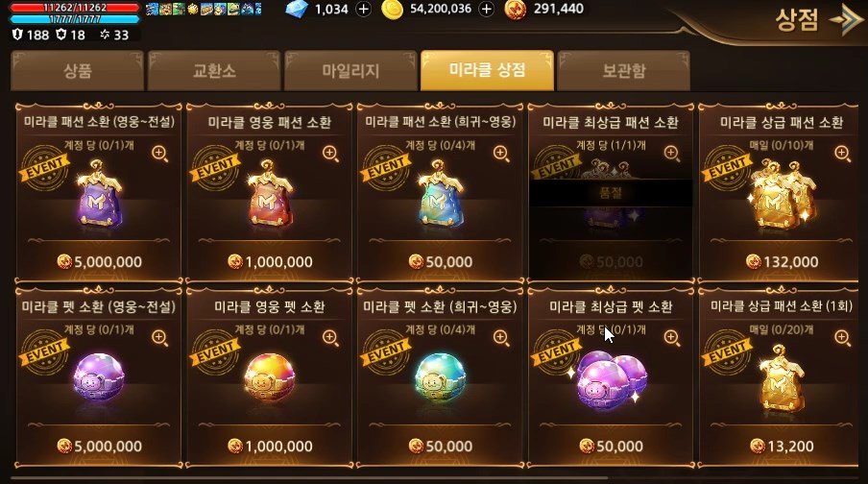Select the blue-green pet orb item
Screen dimensions: 868x484
coord(441,378)
